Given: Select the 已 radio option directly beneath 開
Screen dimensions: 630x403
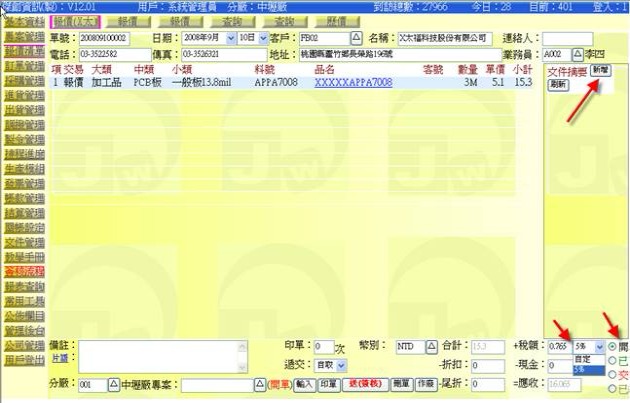Looking at the screenshot, I should pos(611,360).
